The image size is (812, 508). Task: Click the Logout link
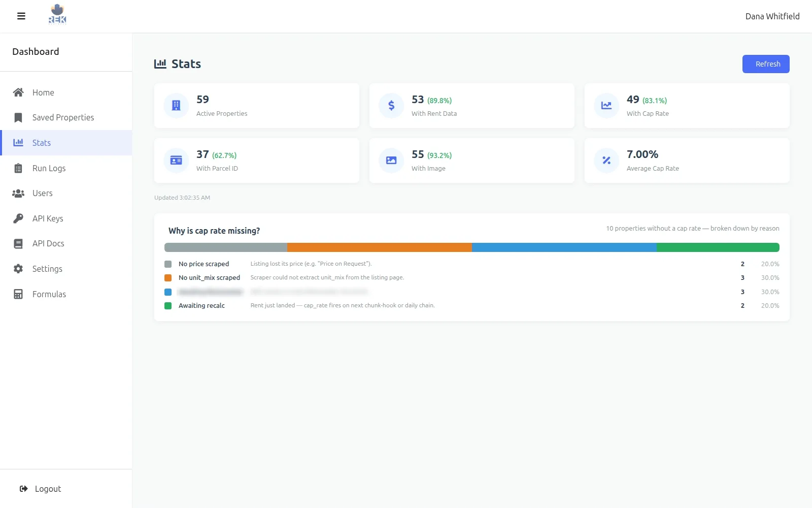click(48, 489)
